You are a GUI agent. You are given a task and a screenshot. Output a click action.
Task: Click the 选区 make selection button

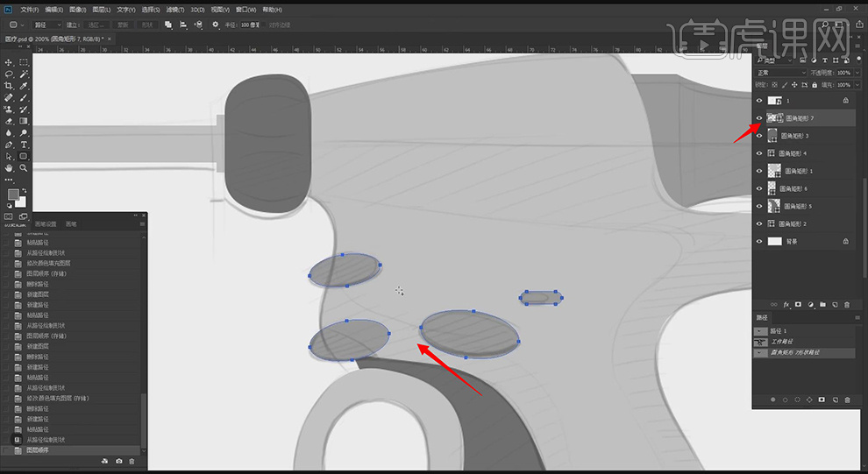tap(96, 25)
